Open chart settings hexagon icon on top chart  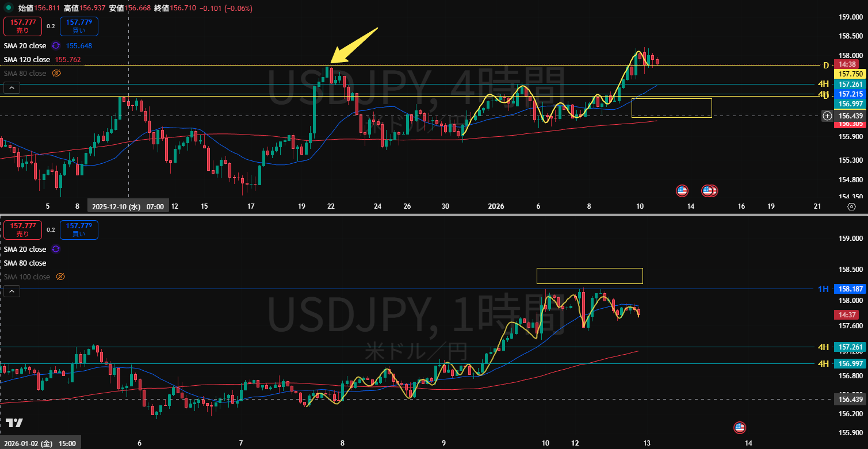[x=852, y=206]
